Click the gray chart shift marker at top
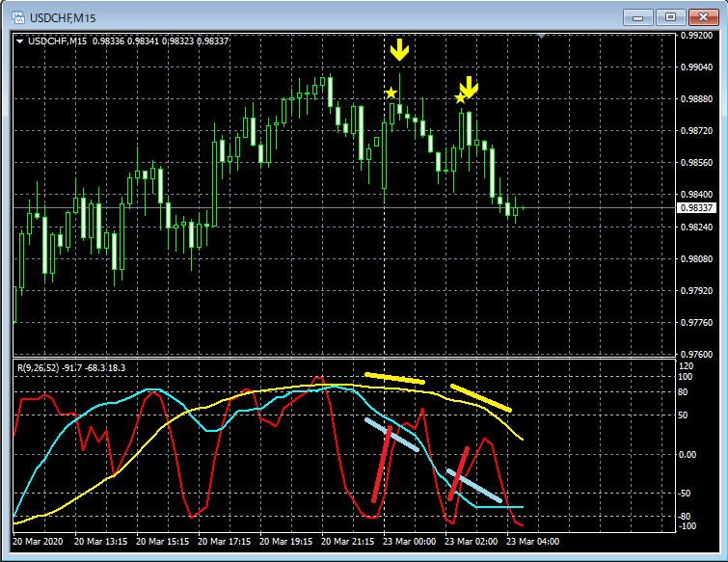This screenshot has height=562, width=728. [541, 36]
